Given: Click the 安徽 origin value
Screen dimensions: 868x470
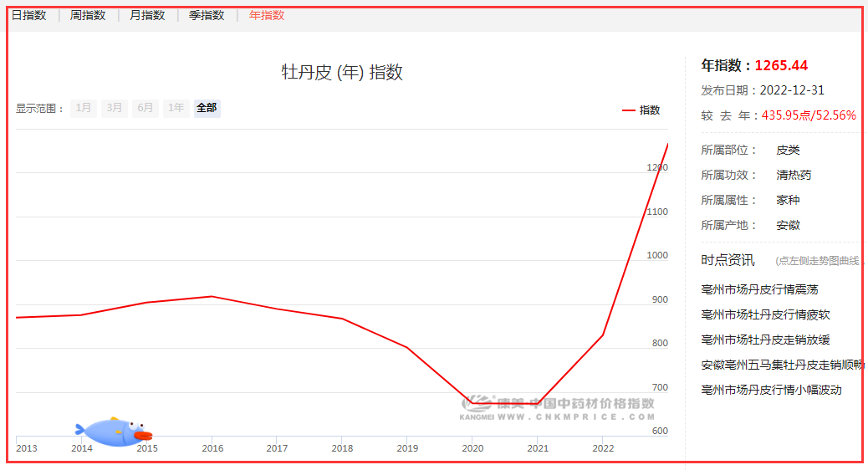Looking at the screenshot, I should [788, 225].
